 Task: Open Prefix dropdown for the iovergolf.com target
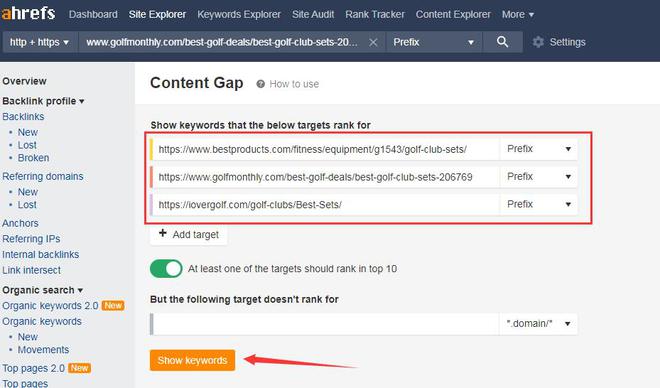(x=538, y=204)
